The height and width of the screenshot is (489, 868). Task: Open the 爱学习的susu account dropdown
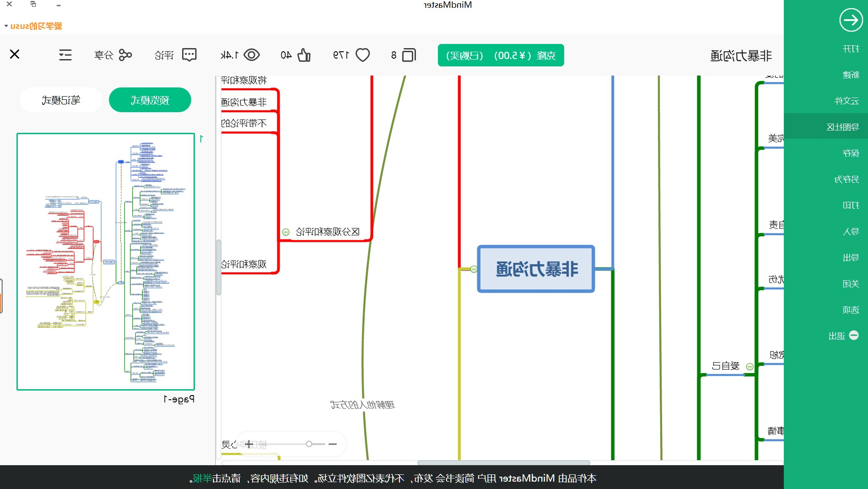click(33, 26)
